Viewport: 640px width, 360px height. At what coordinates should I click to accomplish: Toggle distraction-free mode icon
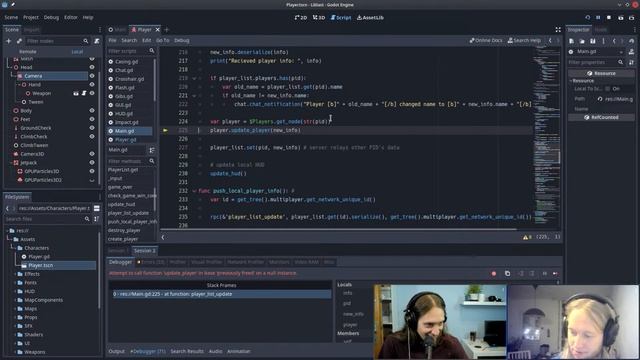tap(558, 30)
